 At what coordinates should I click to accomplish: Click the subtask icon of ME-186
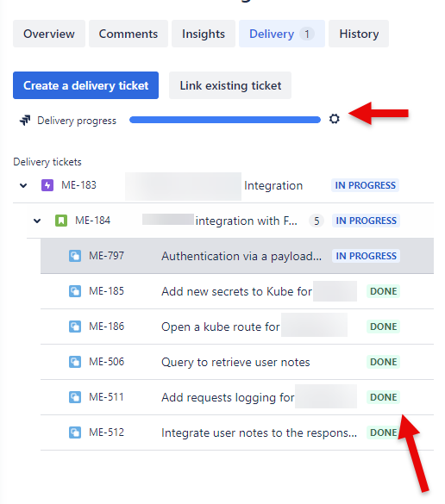coord(75,327)
